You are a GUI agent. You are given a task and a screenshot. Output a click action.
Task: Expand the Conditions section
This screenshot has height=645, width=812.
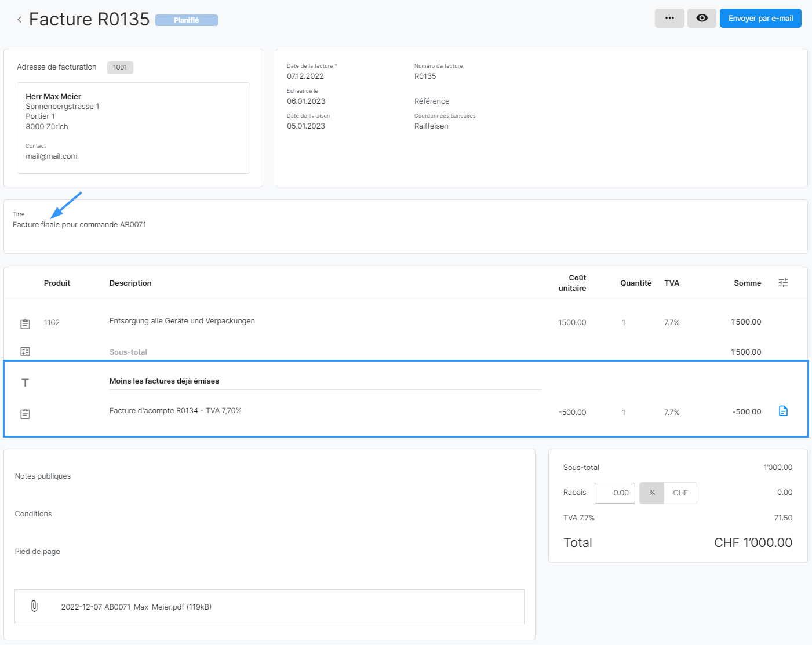point(34,514)
